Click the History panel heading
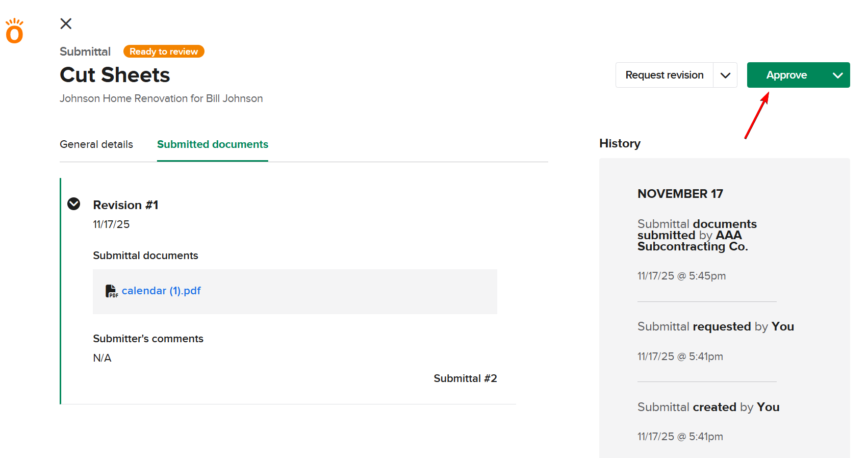868x458 pixels. [620, 143]
